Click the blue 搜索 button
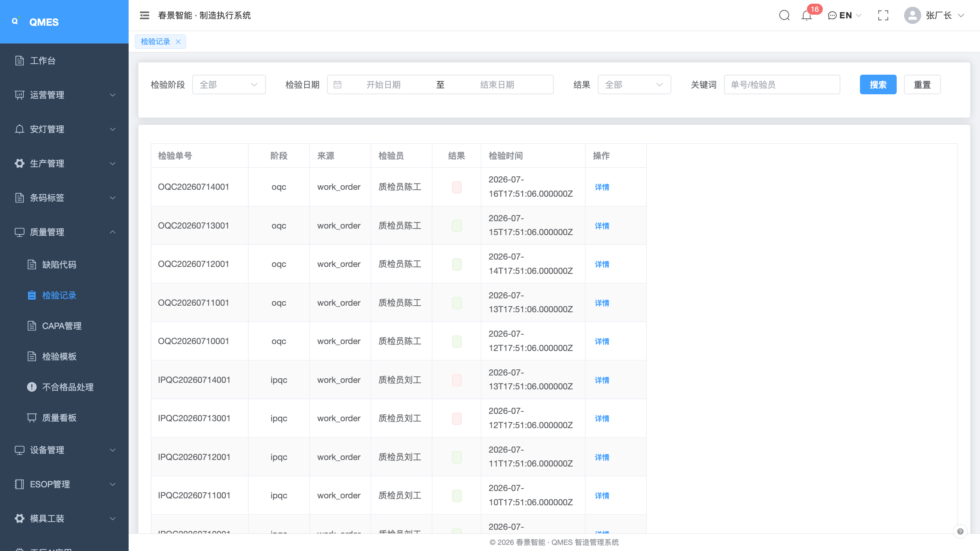 (878, 84)
